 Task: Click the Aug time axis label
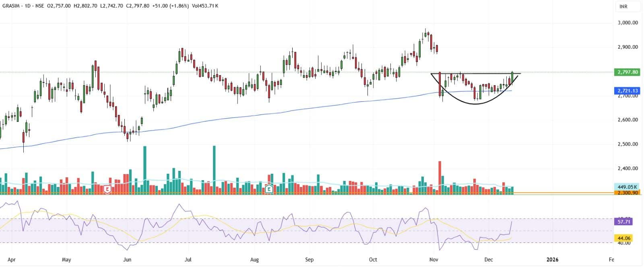(254, 260)
